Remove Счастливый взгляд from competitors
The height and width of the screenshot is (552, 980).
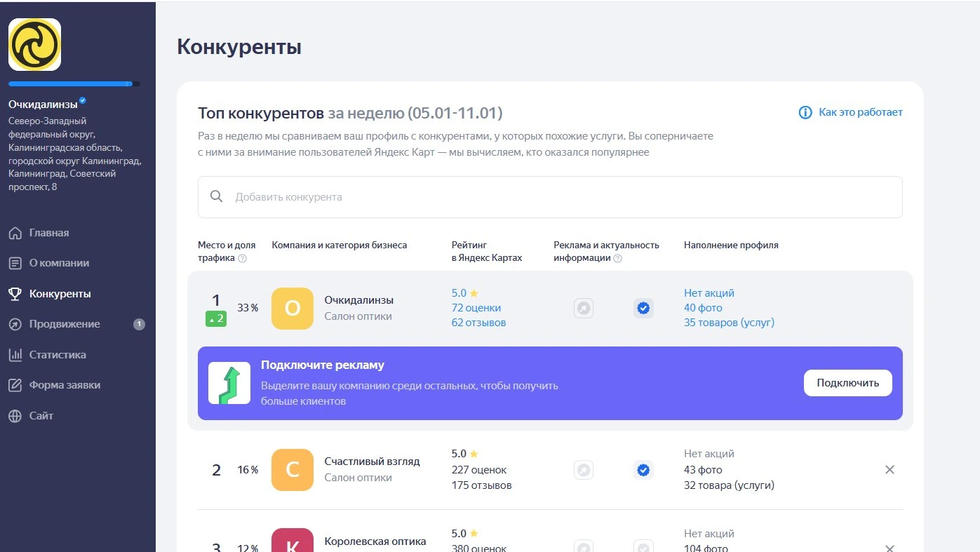890,470
